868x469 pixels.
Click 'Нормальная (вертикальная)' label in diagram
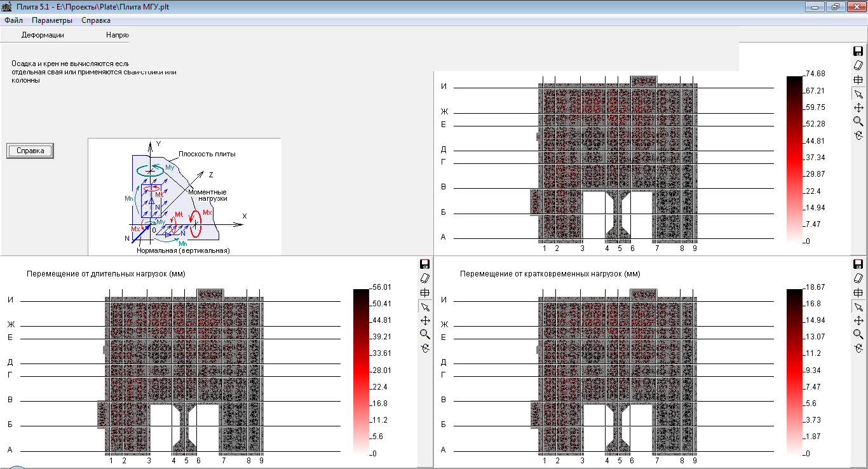coord(183,250)
